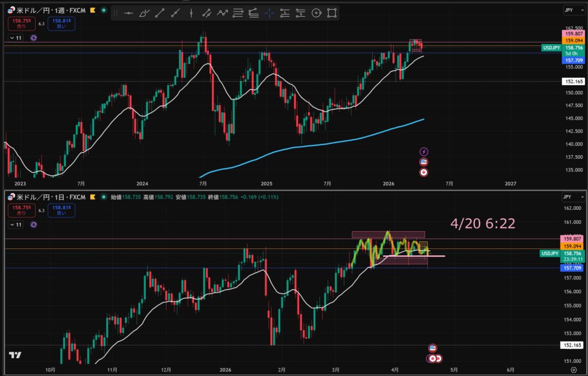Expand the 11 indicators legend on weekly chart
This screenshot has height=376, width=588.
pos(16,38)
